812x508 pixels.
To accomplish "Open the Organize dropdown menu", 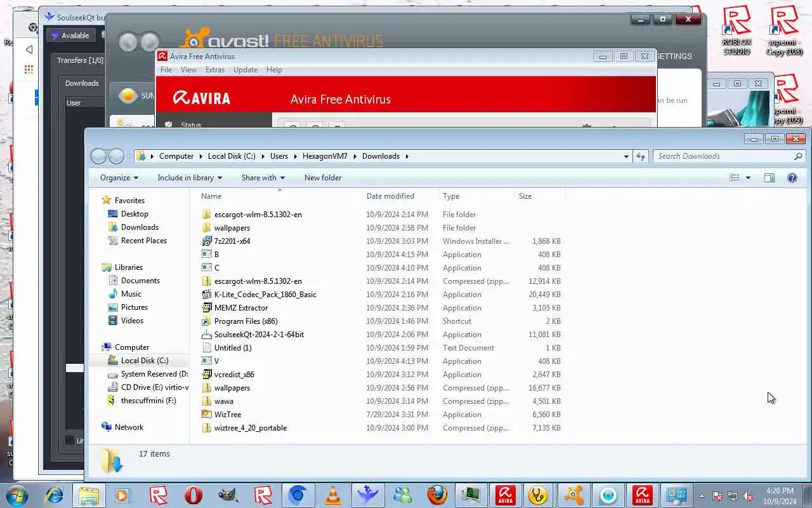I will tap(119, 178).
